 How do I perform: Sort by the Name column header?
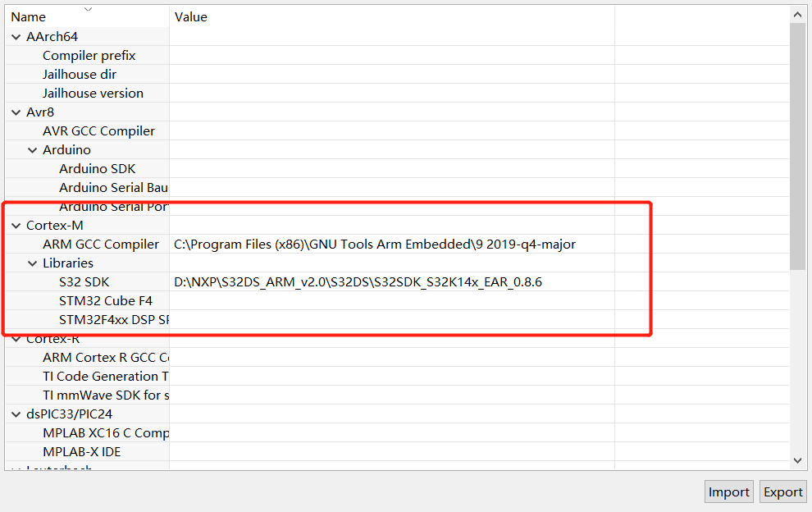point(87,16)
